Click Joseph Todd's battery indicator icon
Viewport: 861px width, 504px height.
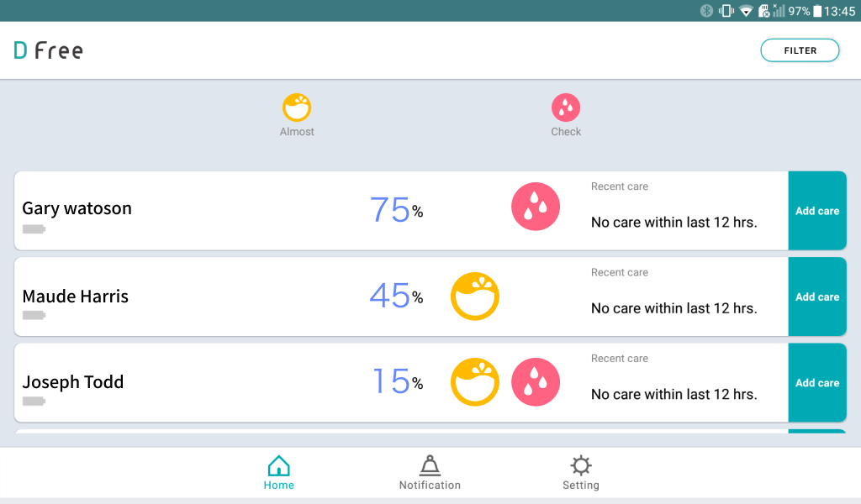pyautogui.click(x=34, y=402)
